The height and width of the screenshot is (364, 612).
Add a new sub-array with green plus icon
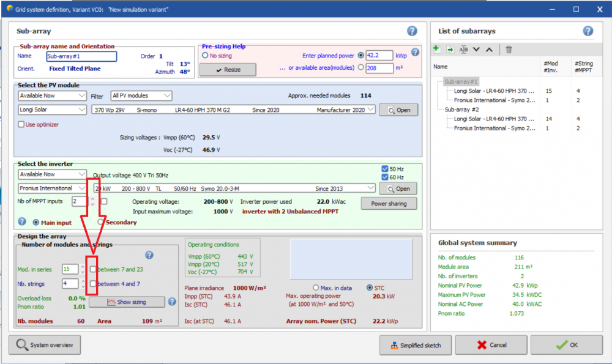tap(437, 50)
